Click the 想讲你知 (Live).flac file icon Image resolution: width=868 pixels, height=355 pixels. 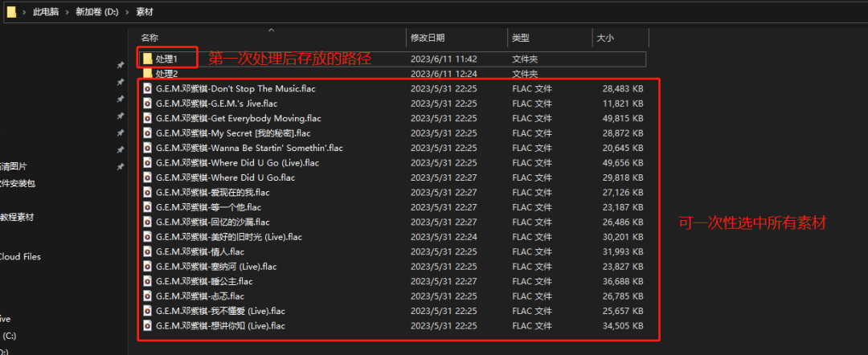coord(147,326)
